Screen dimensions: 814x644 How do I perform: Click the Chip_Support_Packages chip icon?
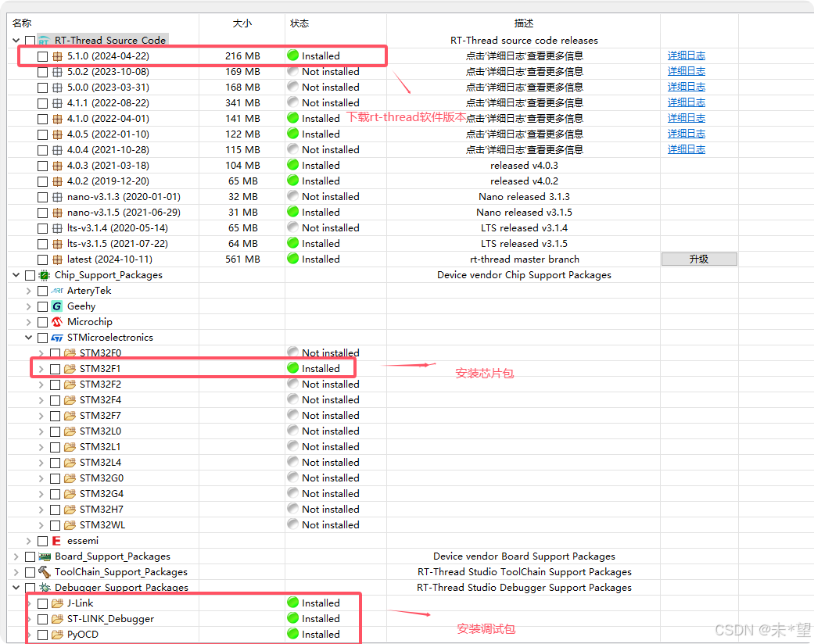[45, 275]
